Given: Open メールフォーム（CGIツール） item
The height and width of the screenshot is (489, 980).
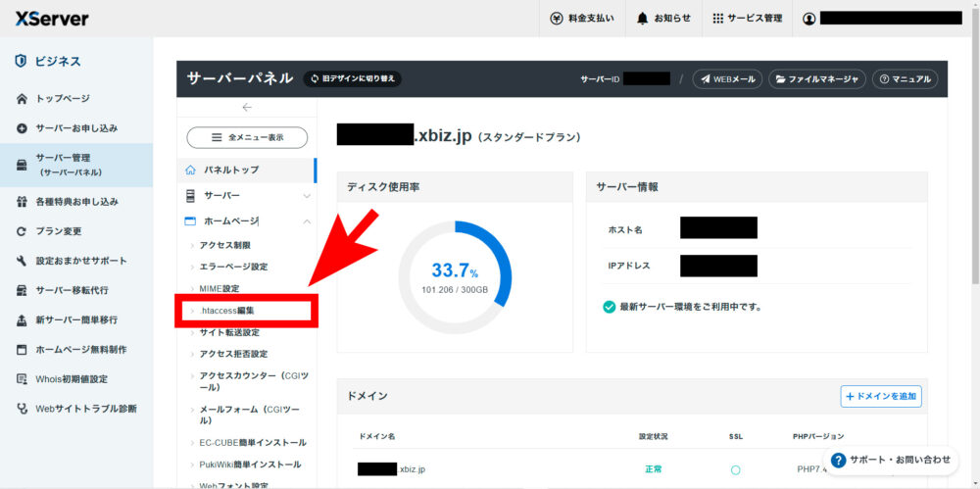Looking at the screenshot, I should [x=249, y=416].
